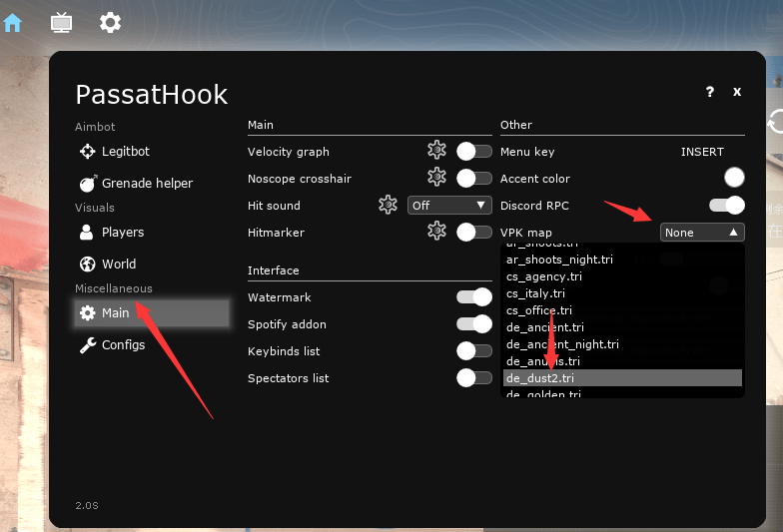This screenshot has width=783, height=532.
Task: Switch to the Configs section
Action: pos(123,345)
